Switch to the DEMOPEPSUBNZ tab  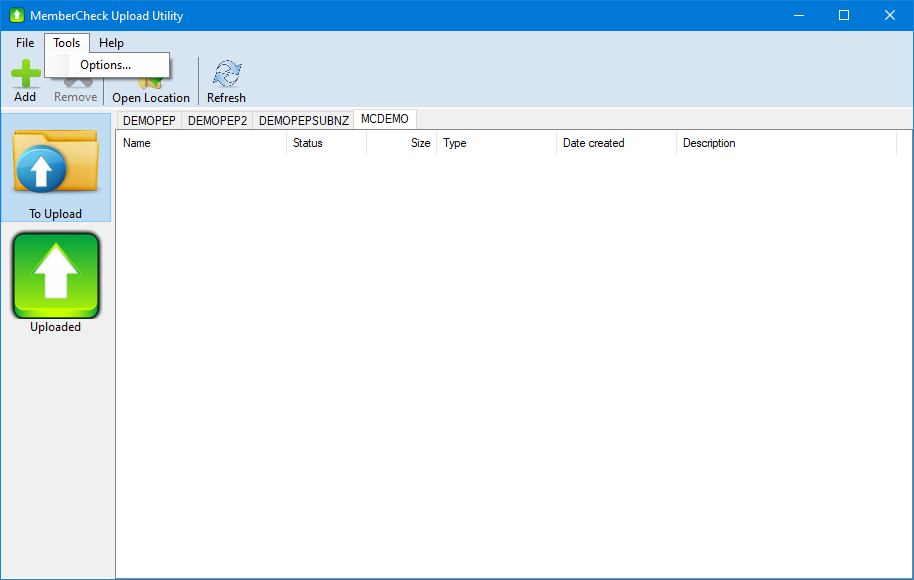[304, 121]
